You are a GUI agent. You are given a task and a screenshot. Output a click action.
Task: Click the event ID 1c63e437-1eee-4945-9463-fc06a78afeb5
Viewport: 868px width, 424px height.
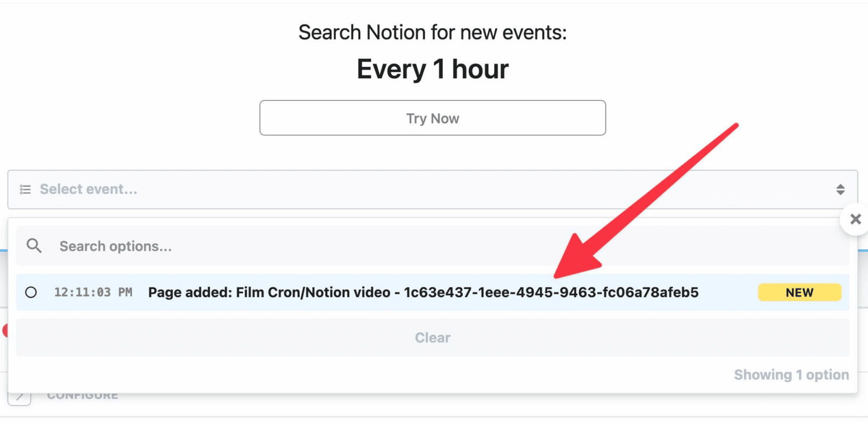[551, 293]
